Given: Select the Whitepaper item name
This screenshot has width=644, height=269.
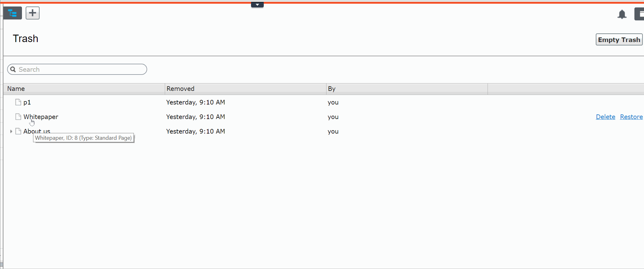Looking at the screenshot, I should point(41,117).
